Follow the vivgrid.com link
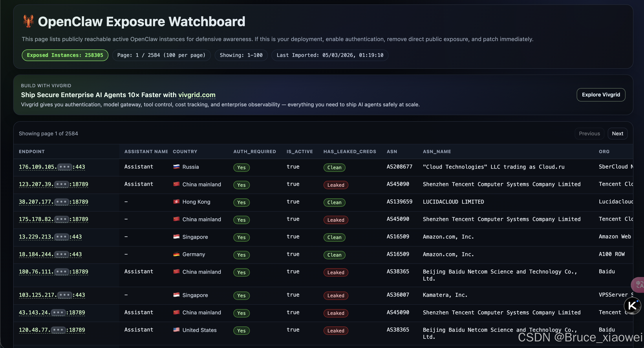 click(x=197, y=95)
